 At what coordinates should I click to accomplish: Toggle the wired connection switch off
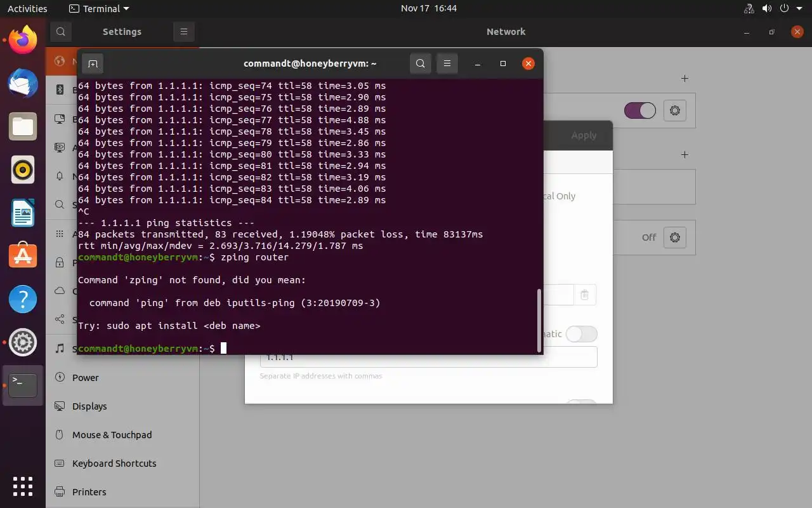pyautogui.click(x=639, y=110)
